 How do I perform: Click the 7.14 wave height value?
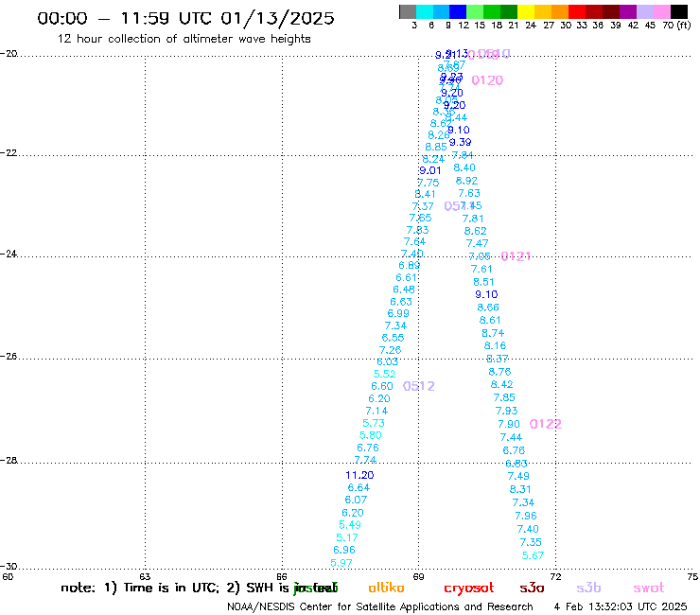pos(376,411)
